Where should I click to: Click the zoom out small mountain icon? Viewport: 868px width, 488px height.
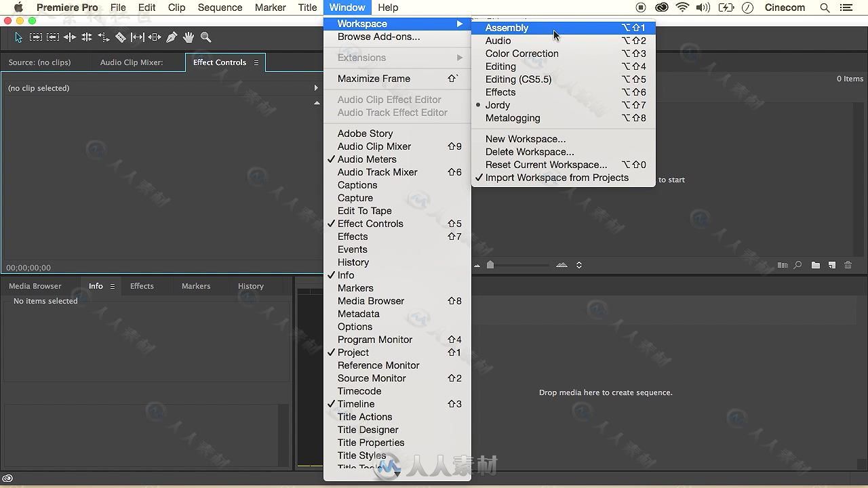pos(477,265)
